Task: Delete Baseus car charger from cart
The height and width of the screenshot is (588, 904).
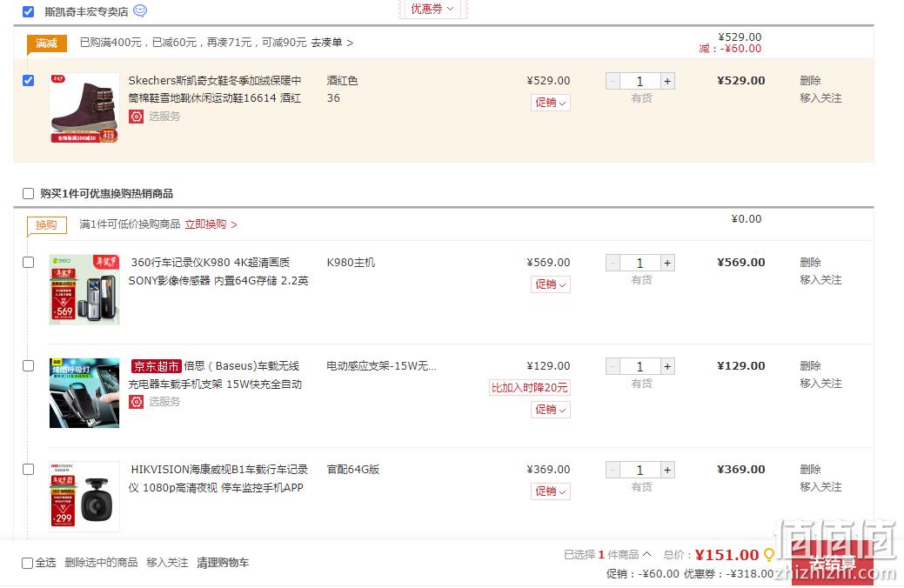Action: click(810, 366)
